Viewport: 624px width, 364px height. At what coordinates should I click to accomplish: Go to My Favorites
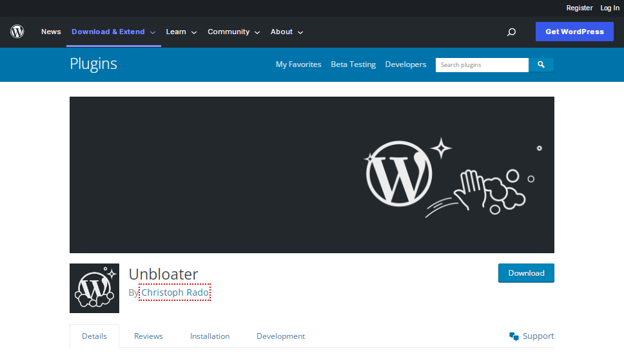[x=298, y=64]
